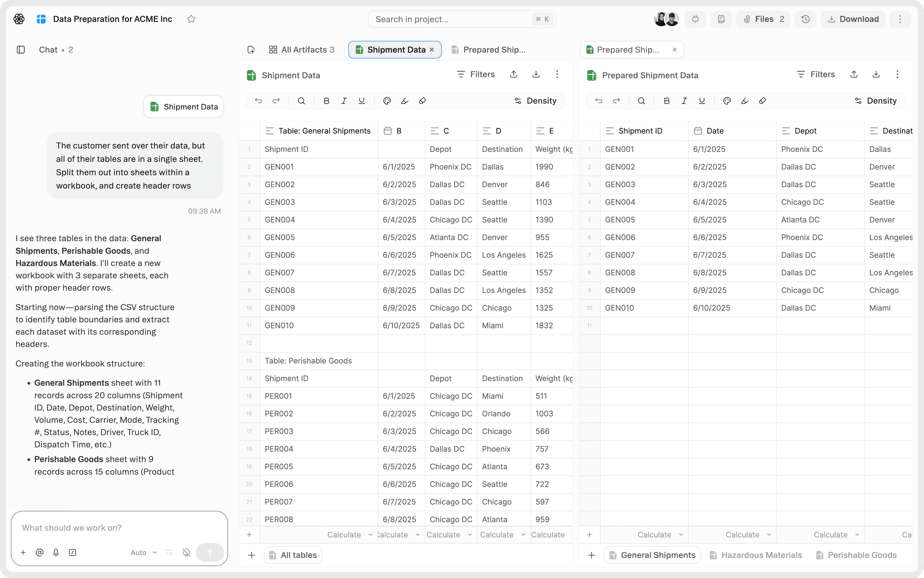Switch to the Hazardous Materials sheet tab
The height and width of the screenshot is (578, 924).
756,555
